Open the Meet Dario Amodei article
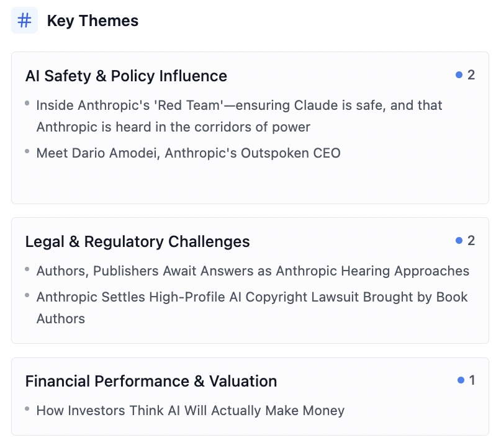Screen dimensions: 496x448 tap(188, 153)
